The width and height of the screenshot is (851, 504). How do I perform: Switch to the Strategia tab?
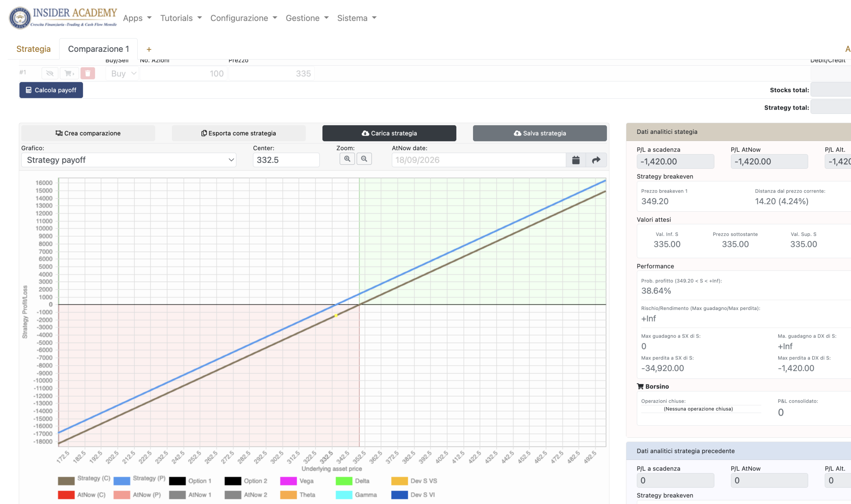(x=34, y=49)
